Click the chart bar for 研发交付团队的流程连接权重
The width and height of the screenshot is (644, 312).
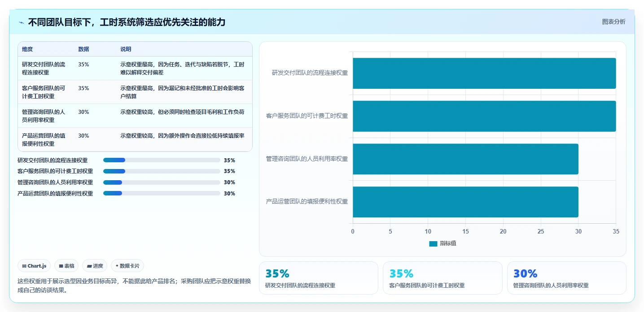pyautogui.click(x=484, y=73)
